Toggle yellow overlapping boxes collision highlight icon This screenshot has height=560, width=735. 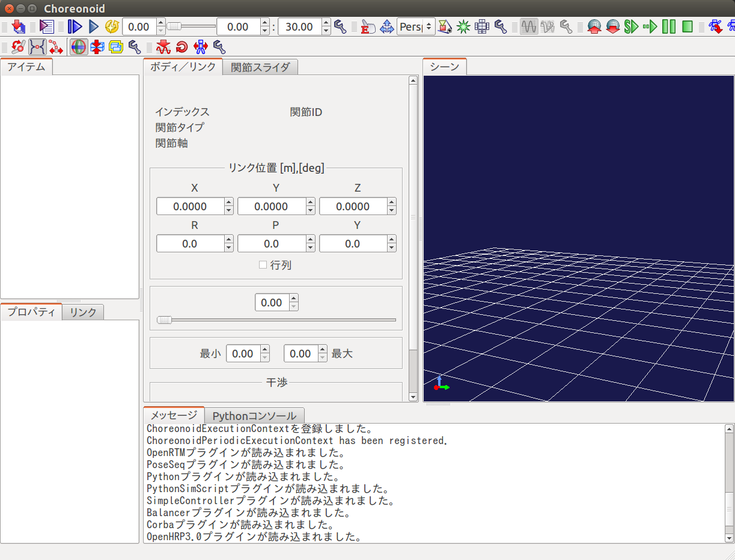tap(116, 46)
